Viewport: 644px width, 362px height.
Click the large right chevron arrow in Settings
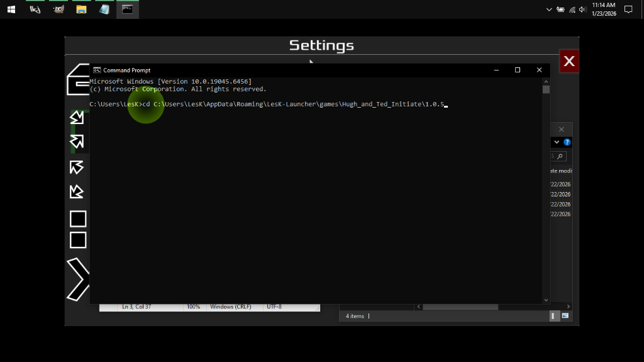[x=78, y=279]
